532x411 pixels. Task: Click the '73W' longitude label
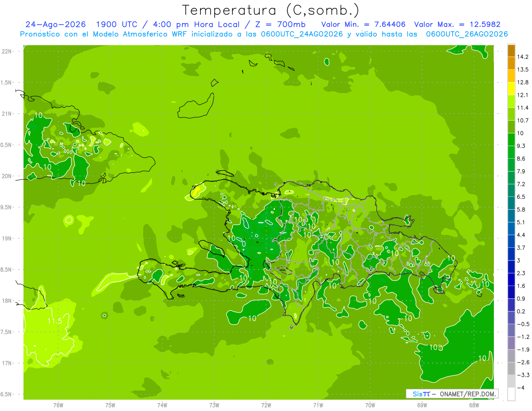(x=214, y=405)
